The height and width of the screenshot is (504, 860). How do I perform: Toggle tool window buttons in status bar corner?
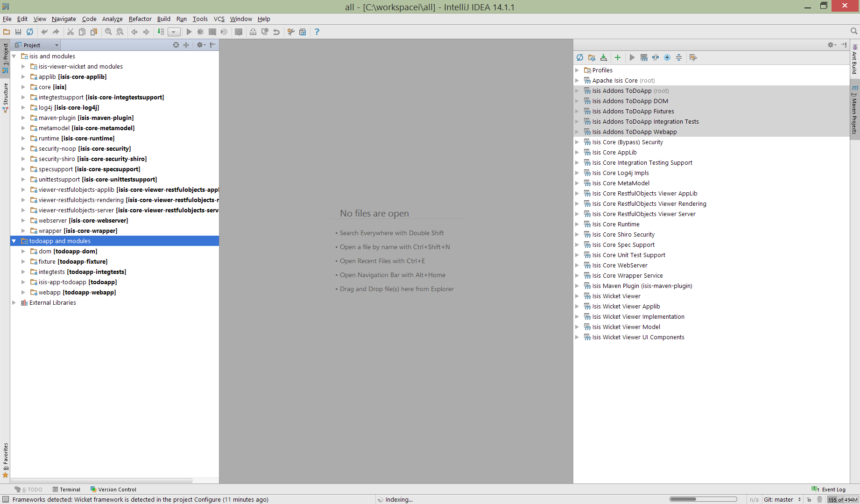click(6, 499)
